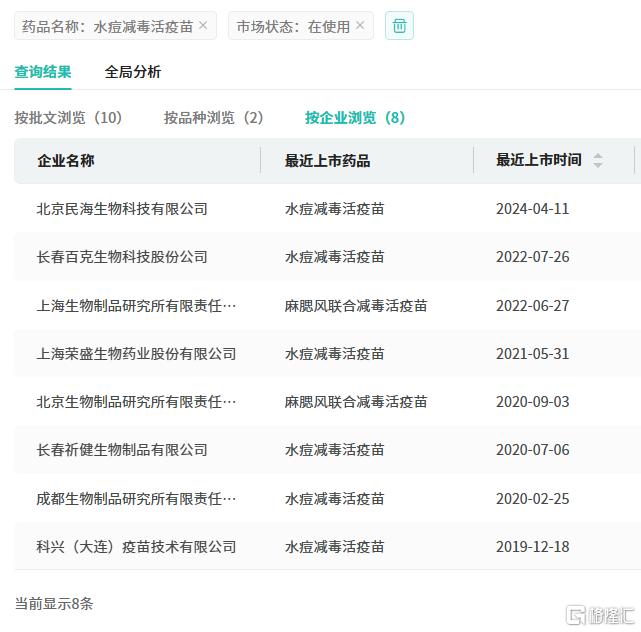The width and height of the screenshot is (641, 632).
Task: Open 长春祈健生物制品有限公司 entry
Action: click(122, 450)
